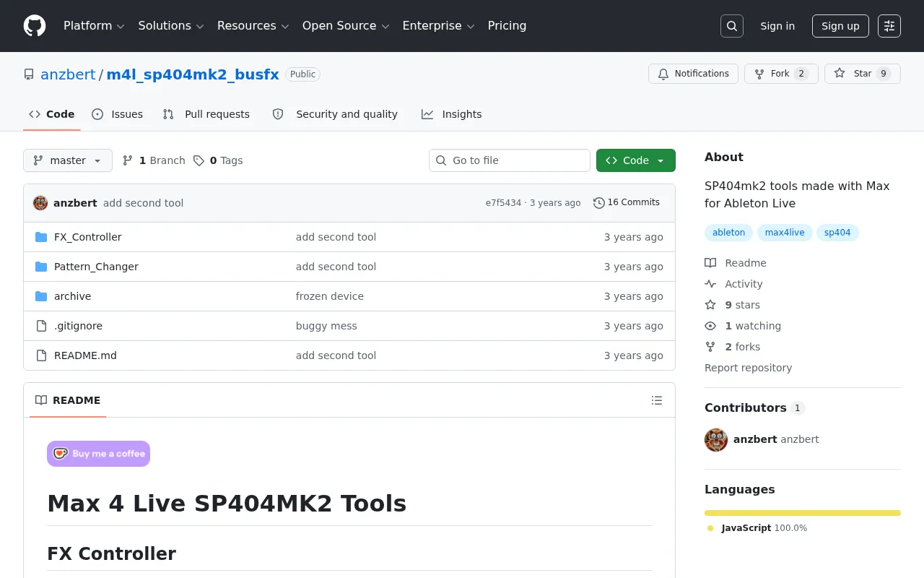
Task: Focus the Go to file search field
Action: pyautogui.click(x=510, y=160)
